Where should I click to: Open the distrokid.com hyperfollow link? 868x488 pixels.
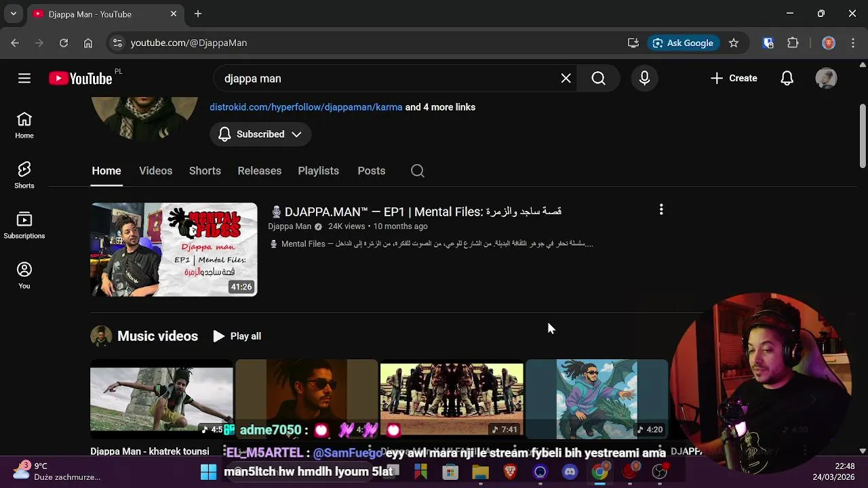[306, 107]
